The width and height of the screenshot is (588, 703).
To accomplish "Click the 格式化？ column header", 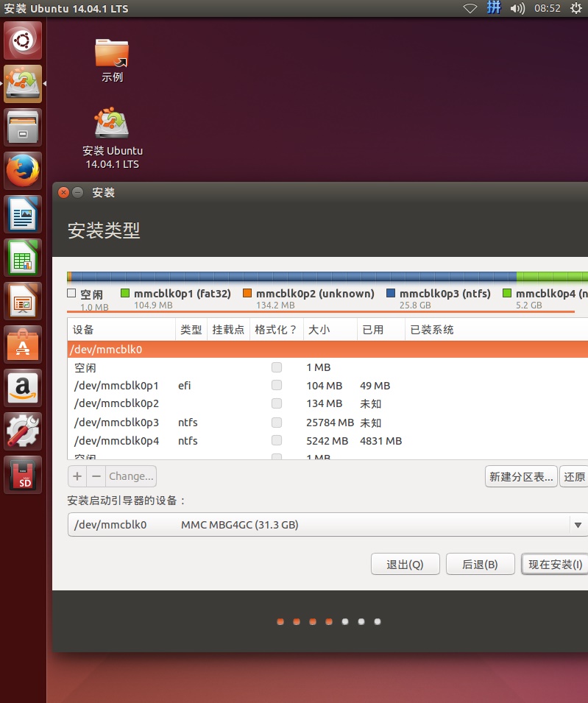I will 277,330.
